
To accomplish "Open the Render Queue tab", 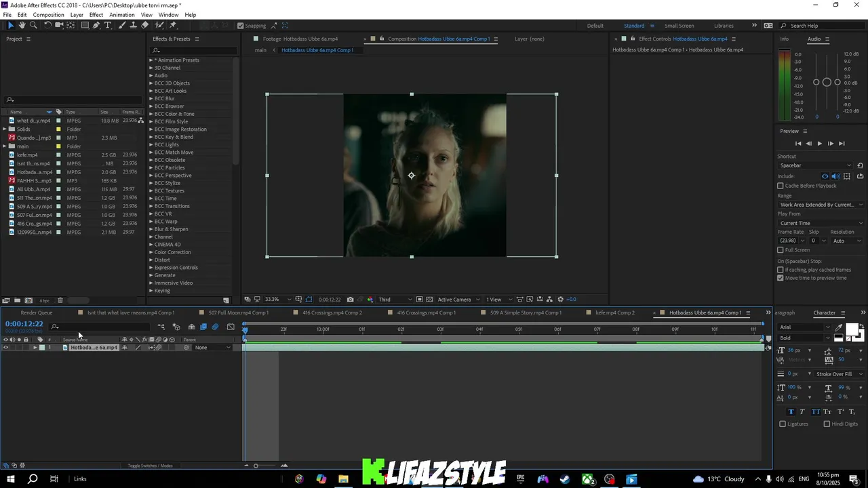I will [37, 312].
